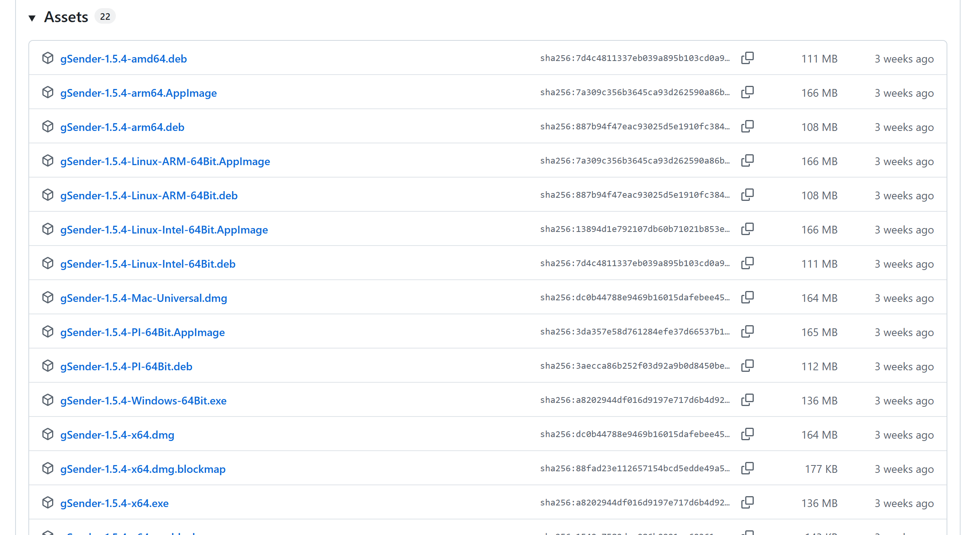Click package icon beside Linux-Intel-64Bit.AppImage
Screen dimensions: 980x535
[48, 229]
